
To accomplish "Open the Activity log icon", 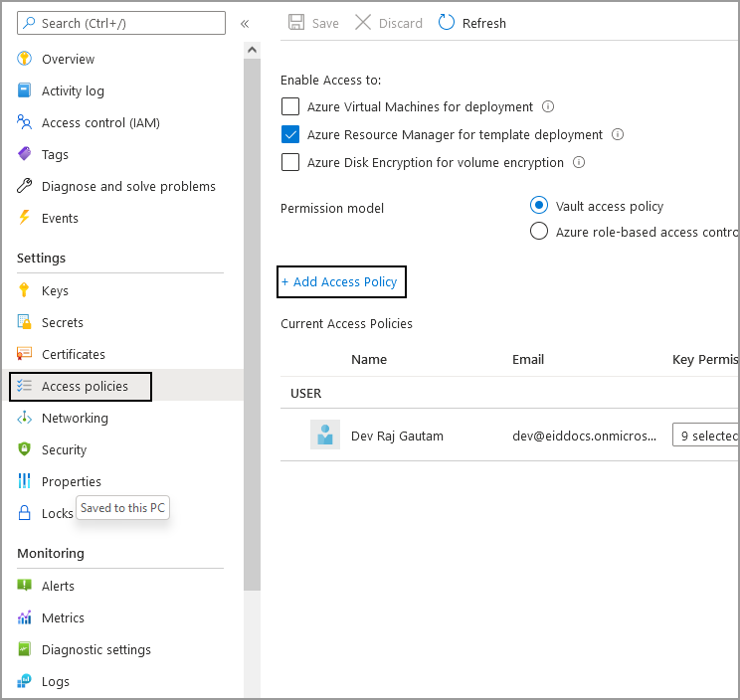I will coord(25,91).
